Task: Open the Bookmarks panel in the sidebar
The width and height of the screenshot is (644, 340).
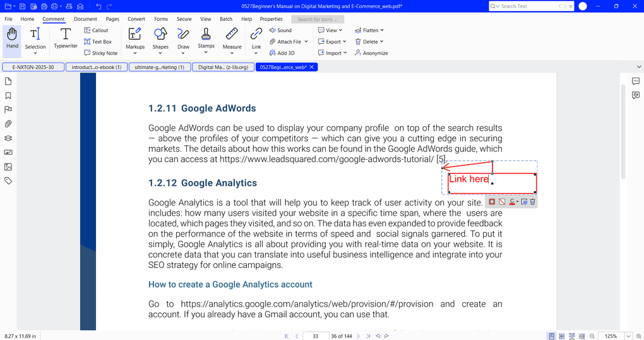Action: 8,95
